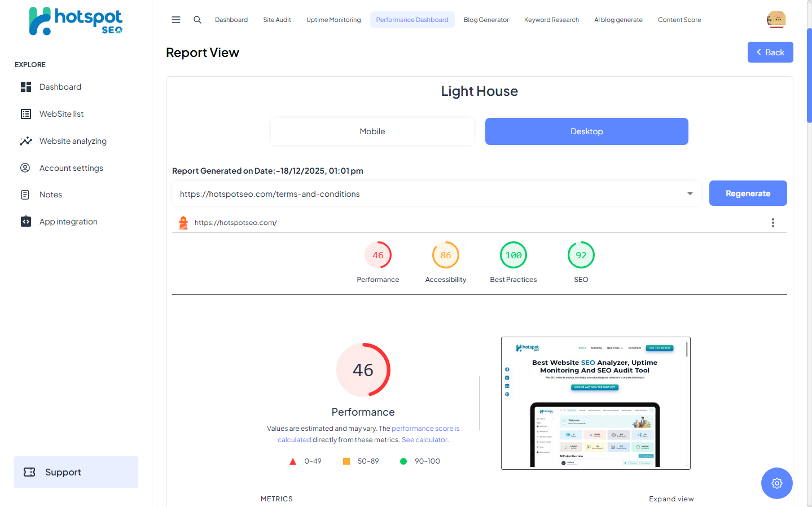Open the Site Audit tab

(x=277, y=20)
